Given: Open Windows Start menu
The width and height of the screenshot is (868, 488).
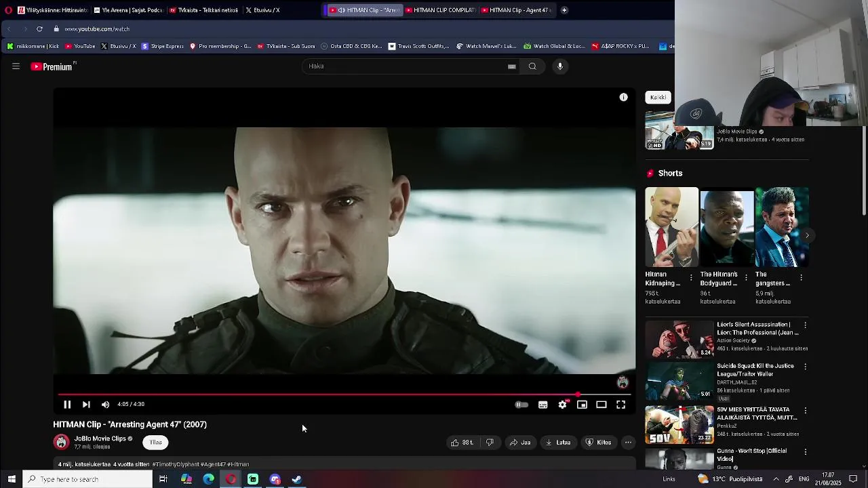Looking at the screenshot, I should coord(12,479).
